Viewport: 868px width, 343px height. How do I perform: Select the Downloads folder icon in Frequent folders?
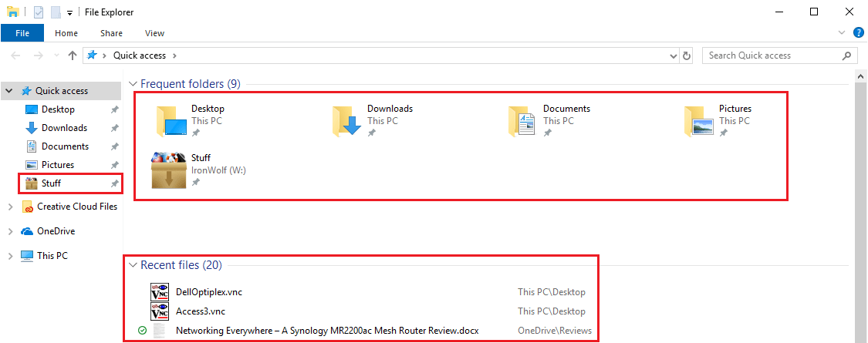(x=347, y=121)
